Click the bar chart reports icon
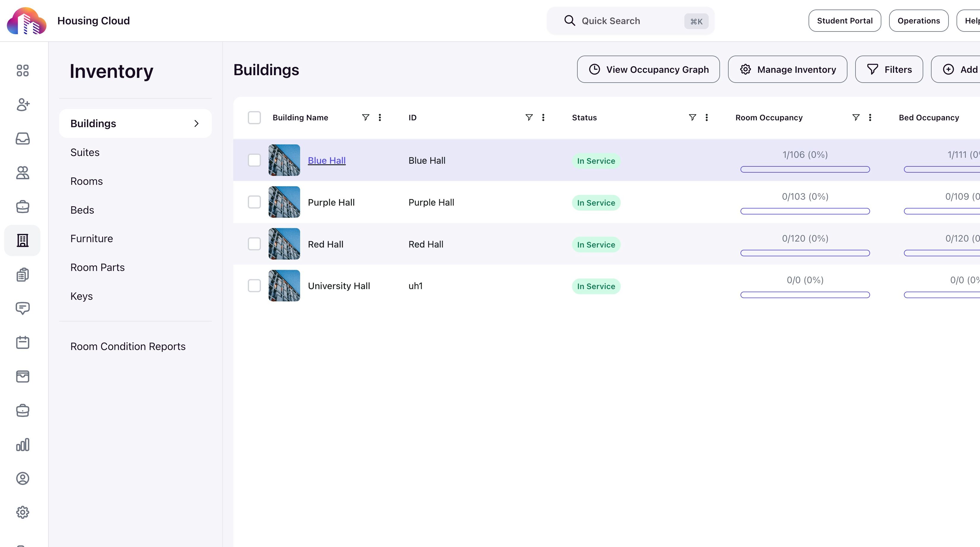980x547 pixels. point(23,444)
